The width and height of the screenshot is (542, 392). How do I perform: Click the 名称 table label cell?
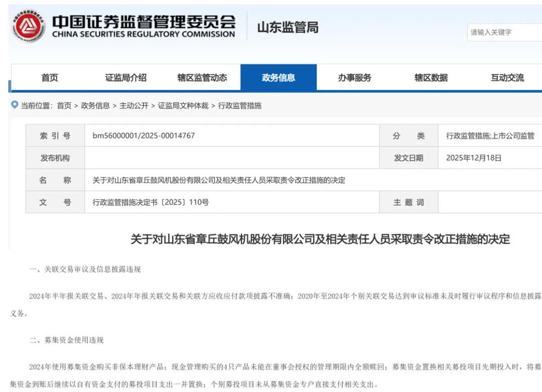pyautogui.click(x=55, y=180)
